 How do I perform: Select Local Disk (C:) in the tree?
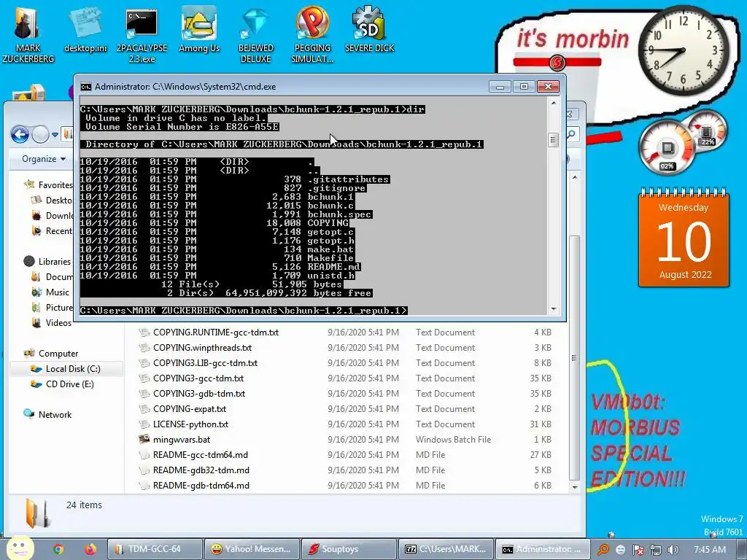pyautogui.click(x=72, y=368)
